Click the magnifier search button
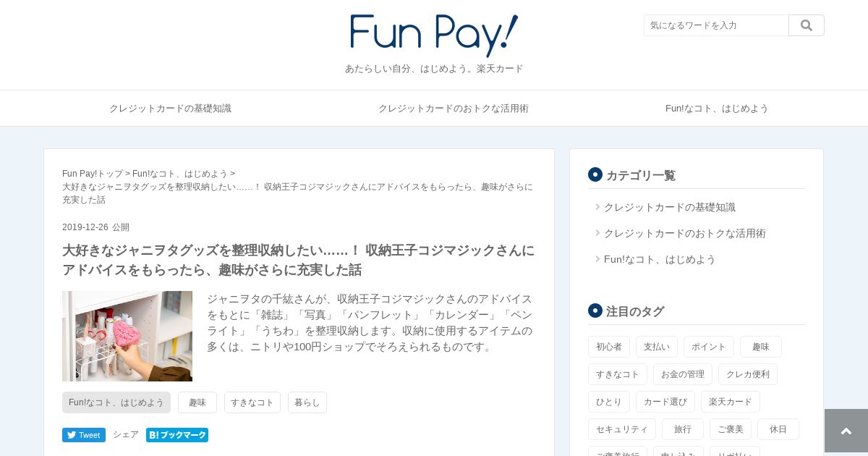 tap(807, 25)
